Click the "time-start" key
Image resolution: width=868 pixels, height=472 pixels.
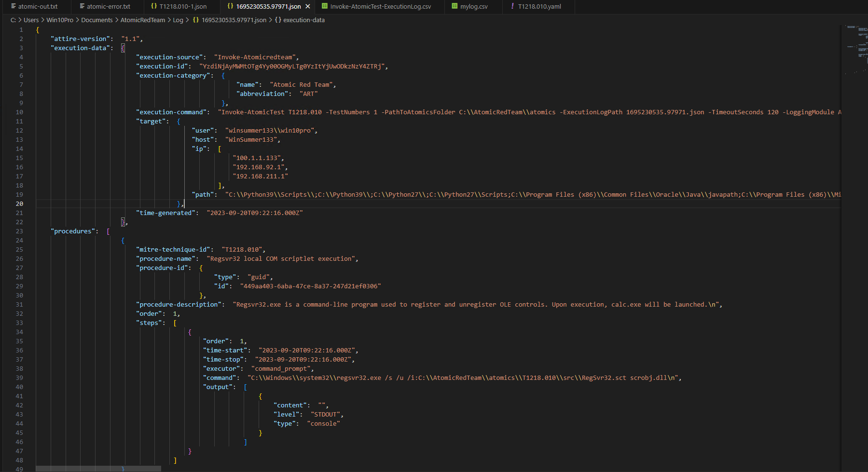(226, 350)
